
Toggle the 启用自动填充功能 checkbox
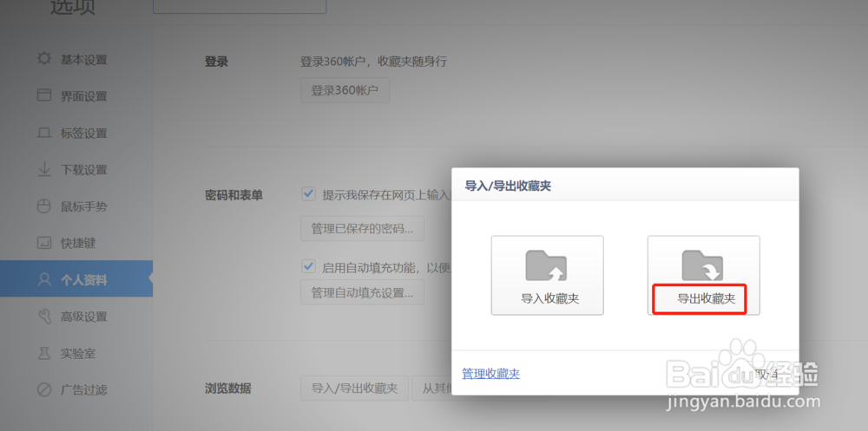point(308,267)
